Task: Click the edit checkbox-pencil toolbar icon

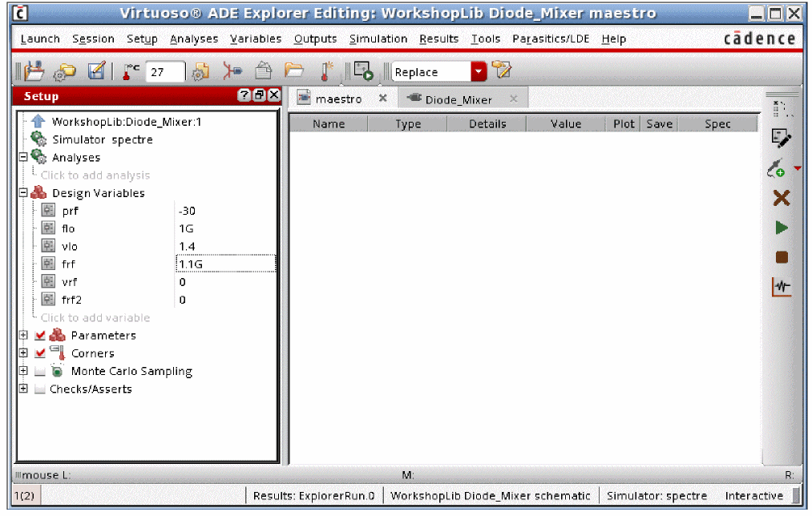Action: tap(97, 71)
